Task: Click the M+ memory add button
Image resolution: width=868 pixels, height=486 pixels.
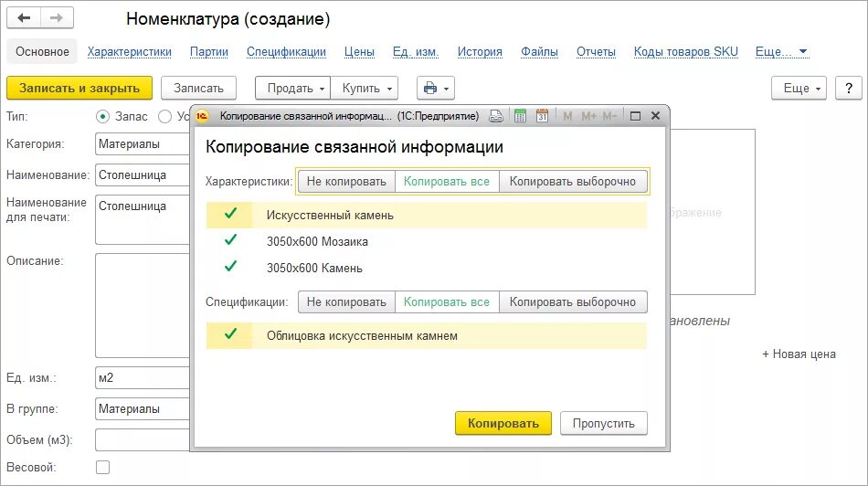Action: tap(588, 116)
